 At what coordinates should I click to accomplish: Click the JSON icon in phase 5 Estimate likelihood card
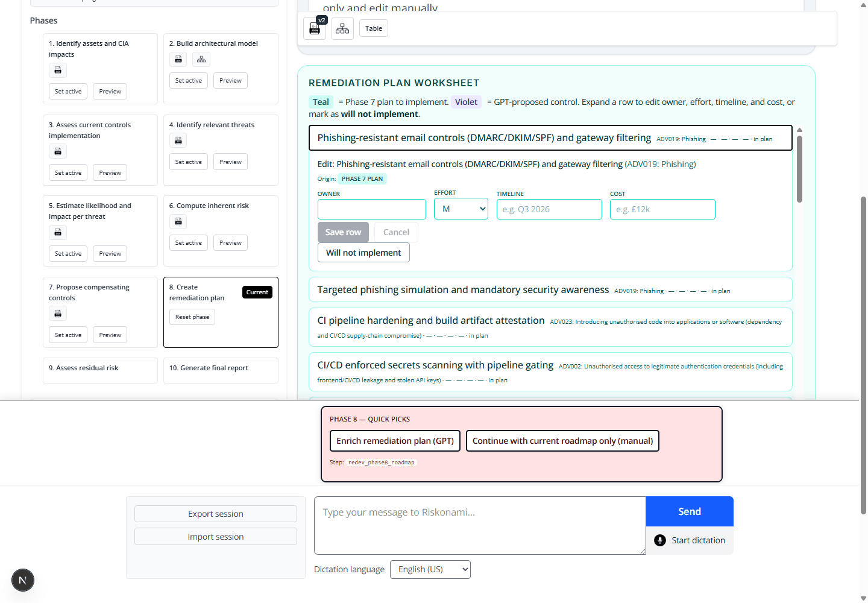58,232
